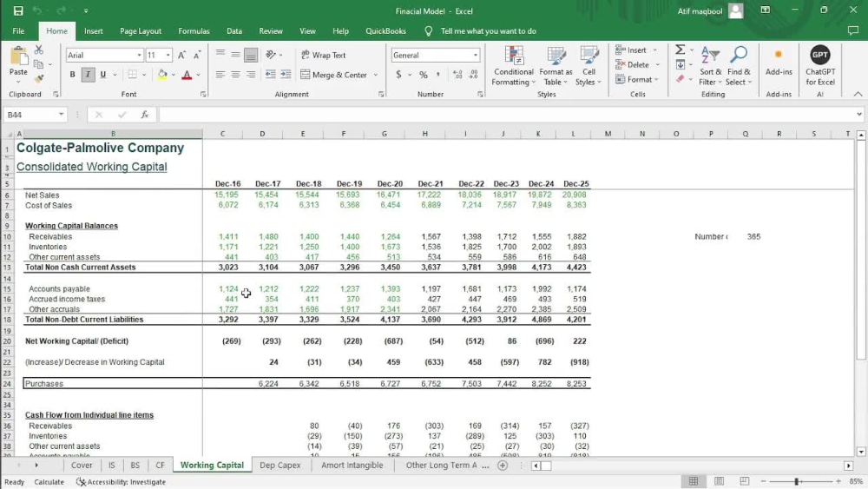The height and width of the screenshot is (489, 868).
Task: Click the Format Painter brush icon
Action: click(x=39, y=79)
